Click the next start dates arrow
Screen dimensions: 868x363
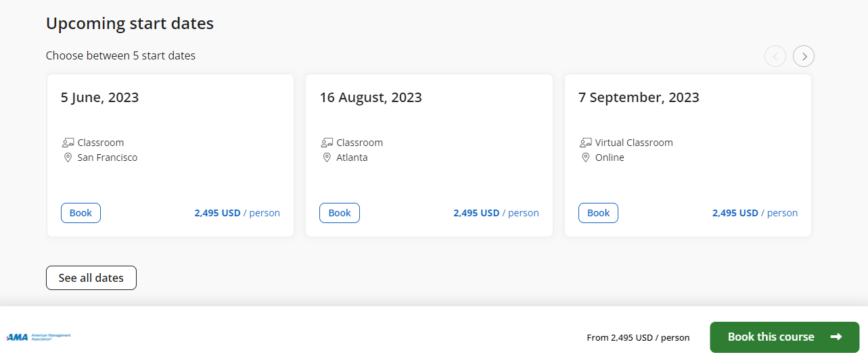(804, 56)
